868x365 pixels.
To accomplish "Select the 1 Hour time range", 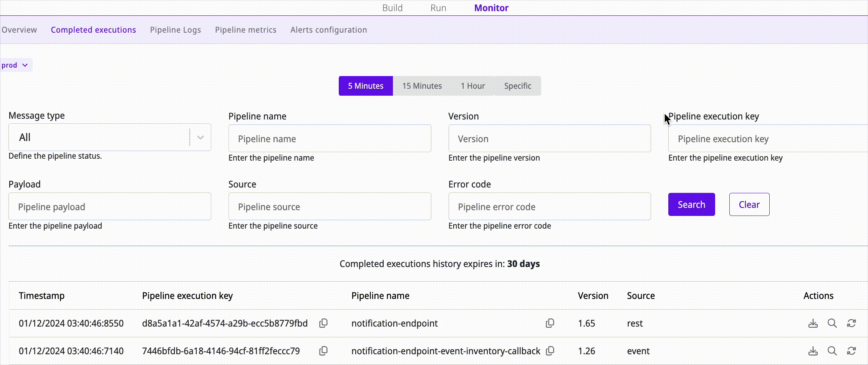I will pos(473,86).
